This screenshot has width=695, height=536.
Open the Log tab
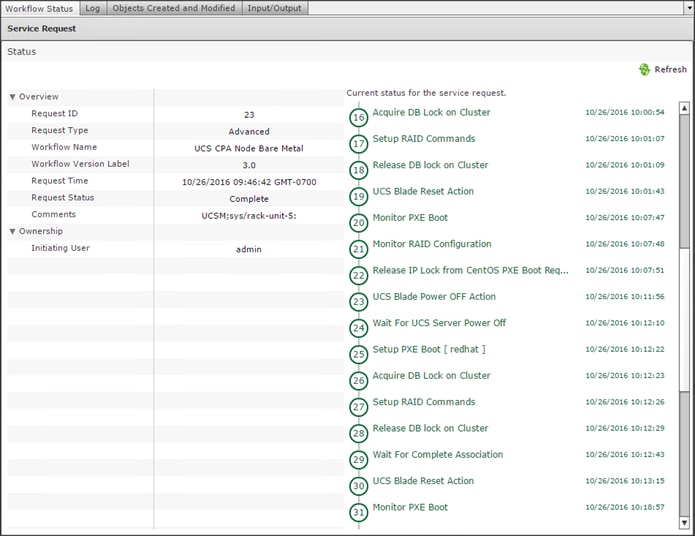click(93, 8)
